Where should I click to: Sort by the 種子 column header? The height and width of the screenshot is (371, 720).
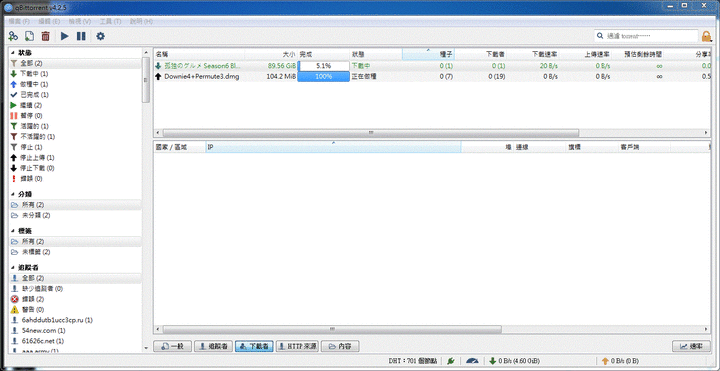tap(428, 54)
